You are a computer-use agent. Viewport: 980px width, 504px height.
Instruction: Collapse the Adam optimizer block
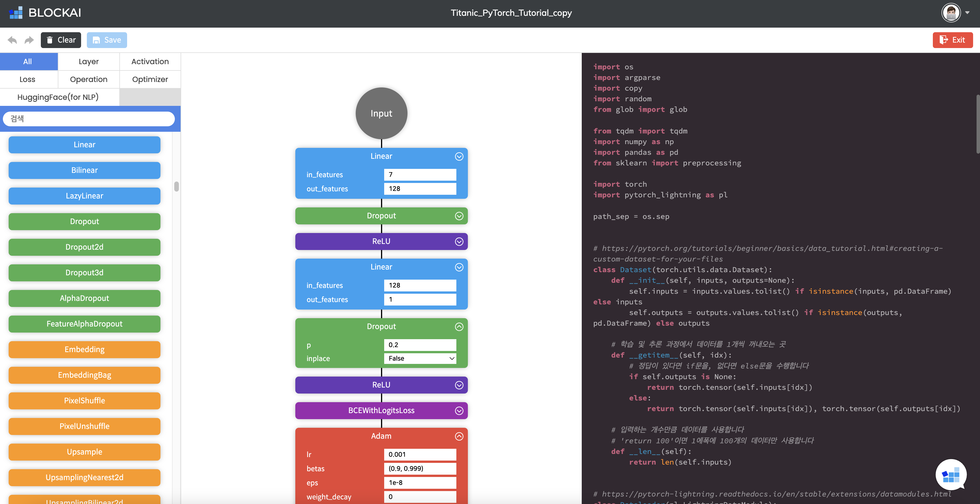coord(459,436)
